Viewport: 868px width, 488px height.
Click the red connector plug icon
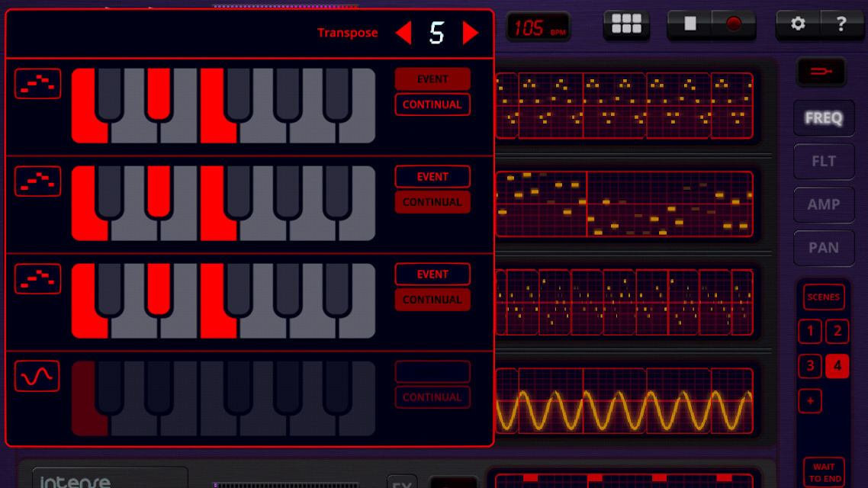click(821, 72)
